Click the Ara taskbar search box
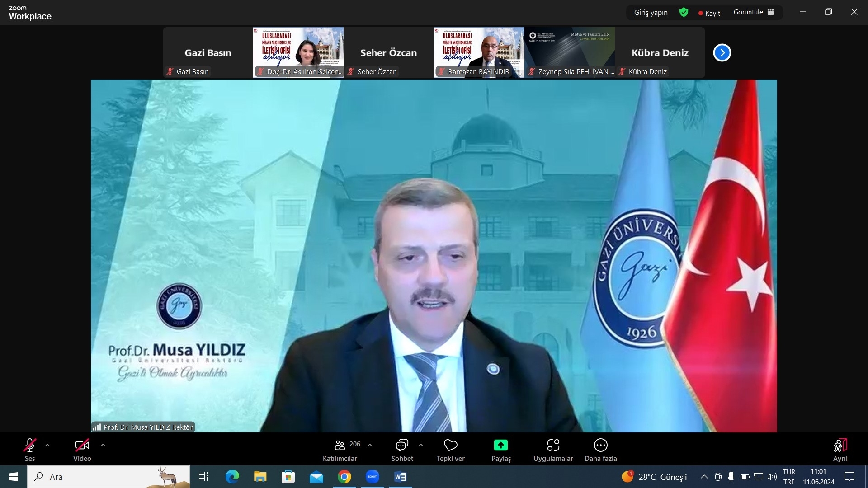868x488 pixels. tap(108, 477)
